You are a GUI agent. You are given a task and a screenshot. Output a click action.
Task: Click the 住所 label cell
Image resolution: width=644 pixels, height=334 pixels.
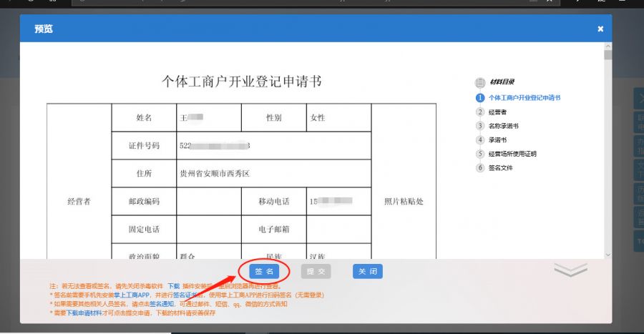144,174
